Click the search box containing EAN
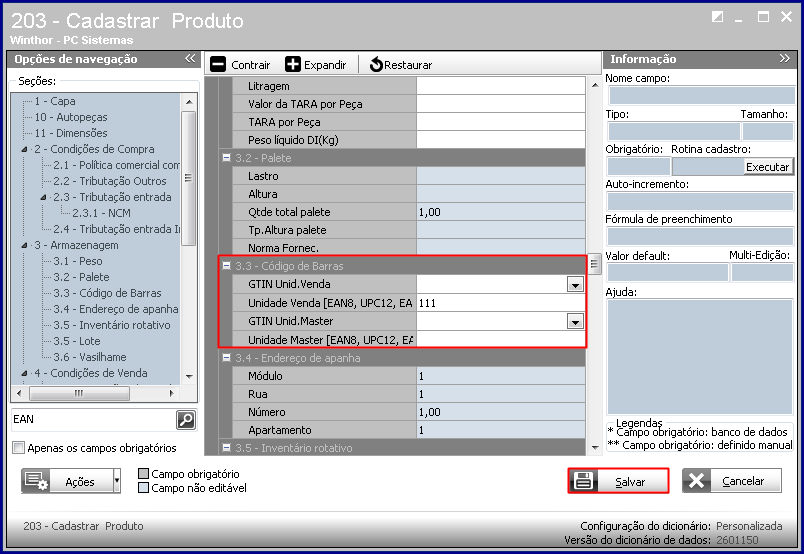The height and width of the screenshot is (554, 804). [93, 420]
